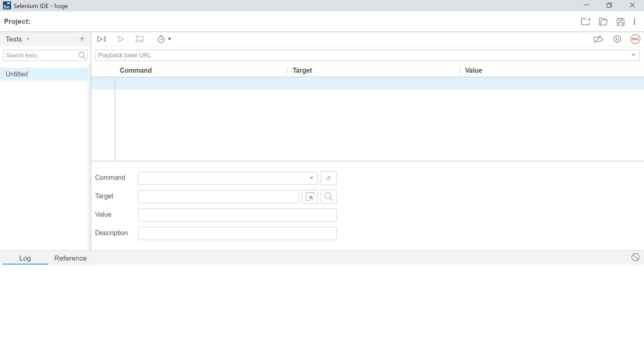The image size is (644, 341).
Task: Switch to the Reference tab
Action: tap(70, 258)
